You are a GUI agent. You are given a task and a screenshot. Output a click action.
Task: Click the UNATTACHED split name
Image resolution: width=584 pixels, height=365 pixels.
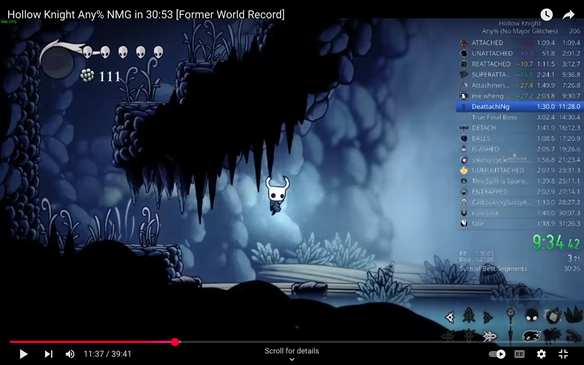point(492,53)
